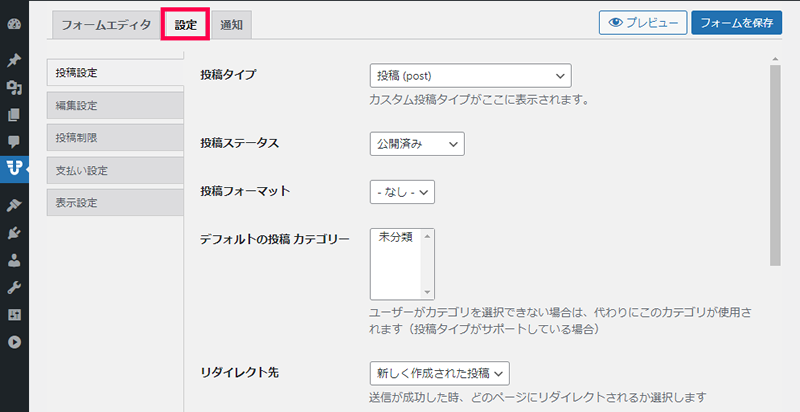Open the 投稿ステータス dropdown showing 公開済み
Viewport: 800px width, 412px height.
pyautogui.click(x=417, y=144)
